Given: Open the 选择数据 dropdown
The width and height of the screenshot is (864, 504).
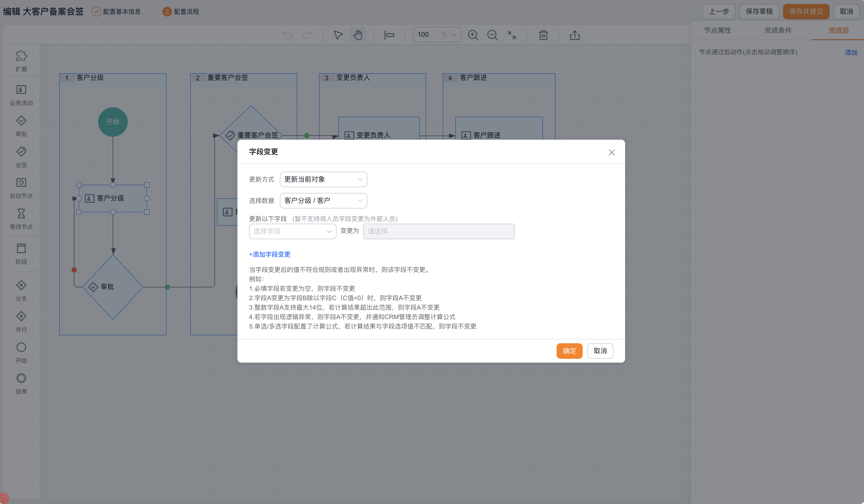Looking at the screenshot, I should pos(323,201).
